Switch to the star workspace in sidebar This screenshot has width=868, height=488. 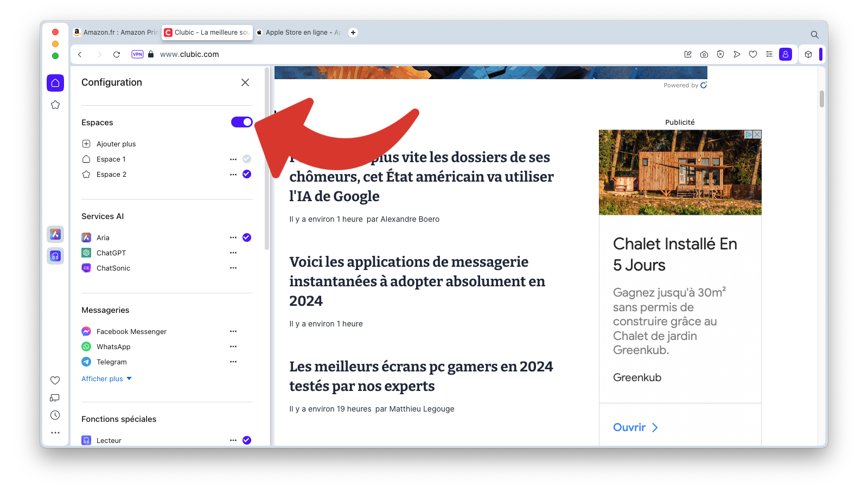55,105
